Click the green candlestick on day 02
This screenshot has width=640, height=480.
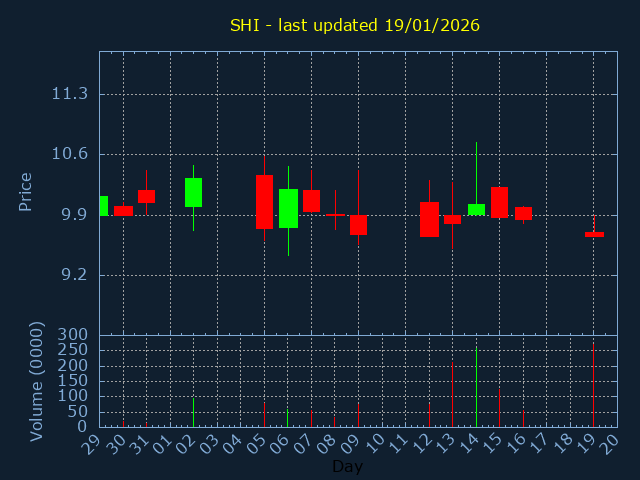coord(193,192)
